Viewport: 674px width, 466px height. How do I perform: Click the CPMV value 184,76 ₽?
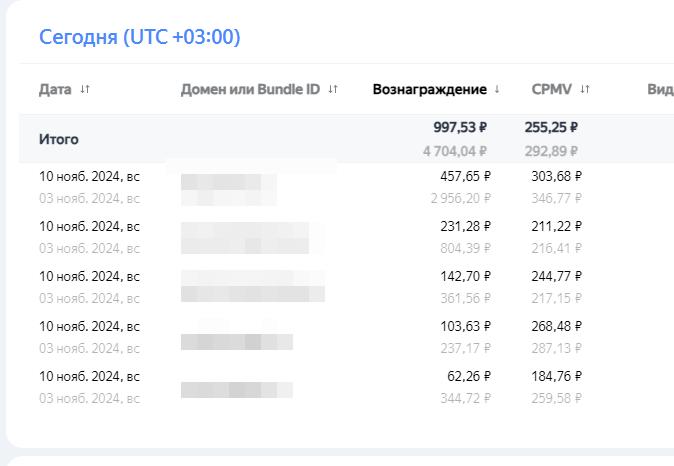click(x=556, y=376)
